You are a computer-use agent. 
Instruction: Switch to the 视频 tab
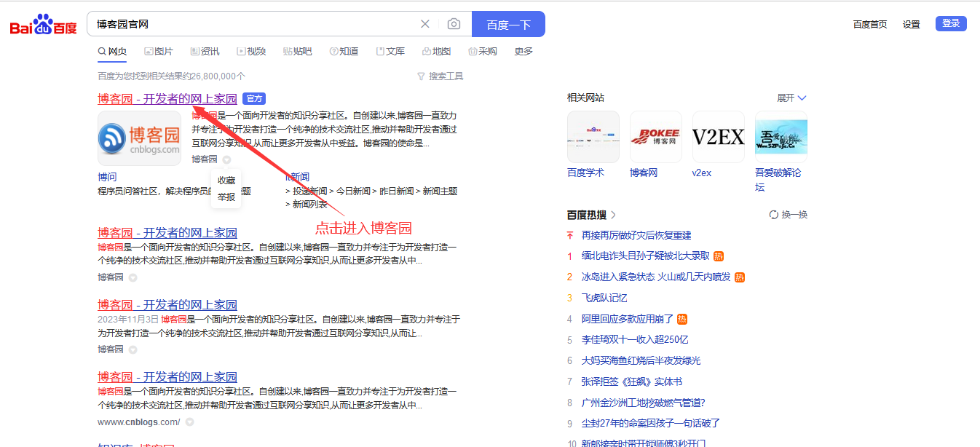[x=250, y=52]
